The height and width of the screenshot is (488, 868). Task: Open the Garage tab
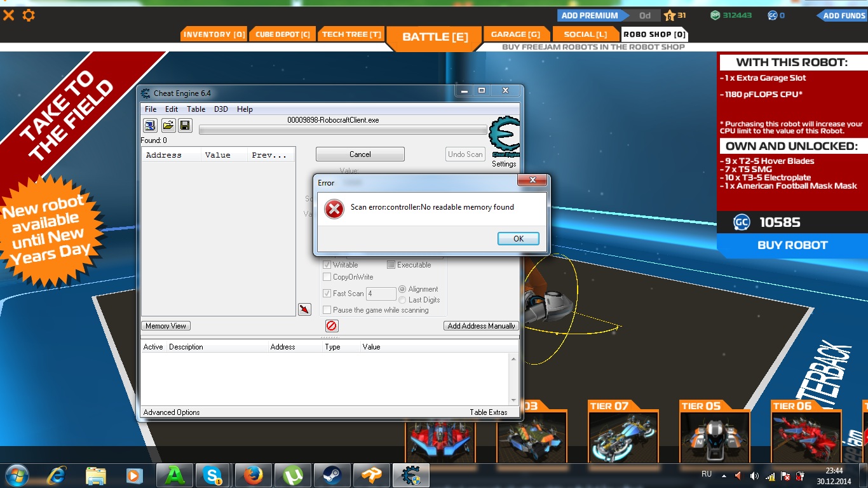pos(516,34)
